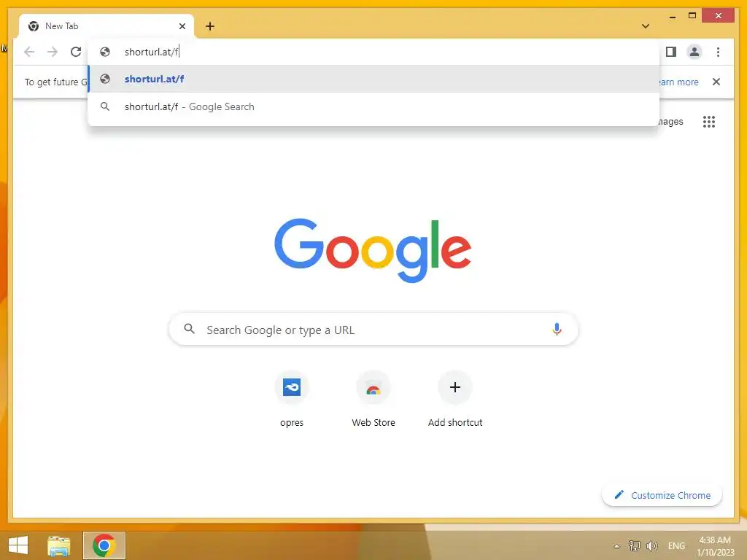Click the Chrome taskbar icon
This screenshot has height=560, width=747.
point(104,545)
